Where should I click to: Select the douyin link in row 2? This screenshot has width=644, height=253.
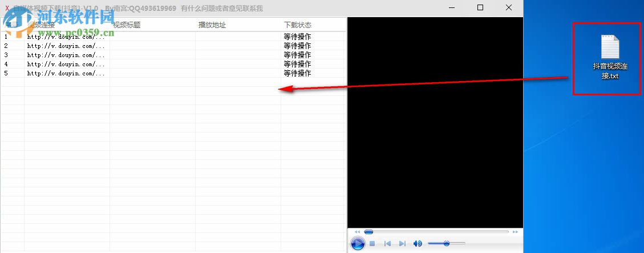[66, 46]
